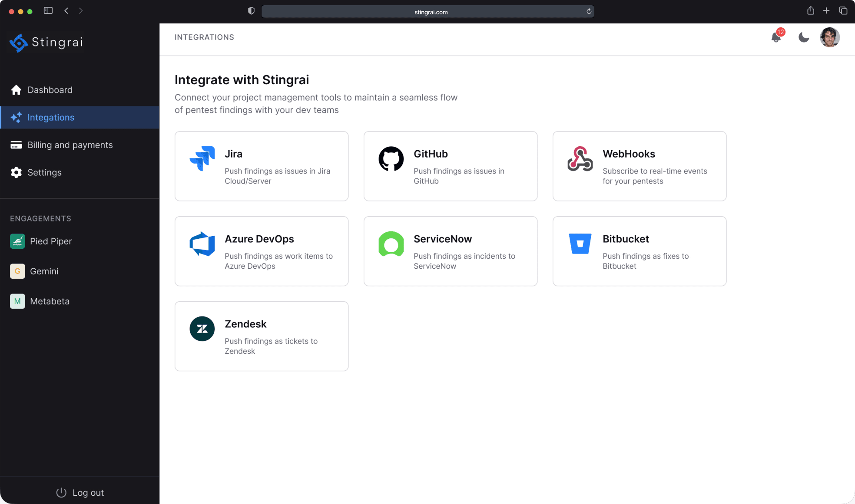
Task: Click the Jira integration logo
Action: [x=202, y=158]
